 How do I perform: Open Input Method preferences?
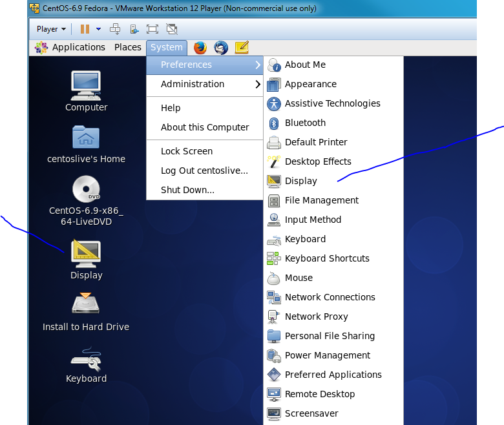click(x=333, y=220)
